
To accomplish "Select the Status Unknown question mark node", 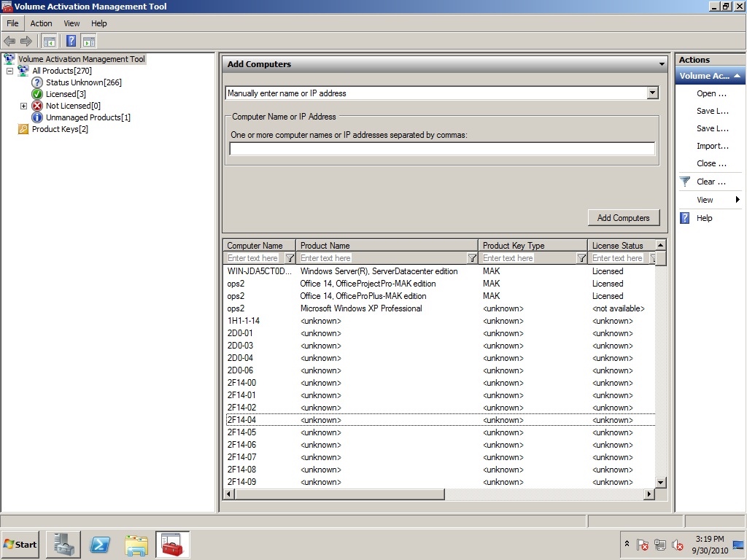I will (x=38, y=82).
